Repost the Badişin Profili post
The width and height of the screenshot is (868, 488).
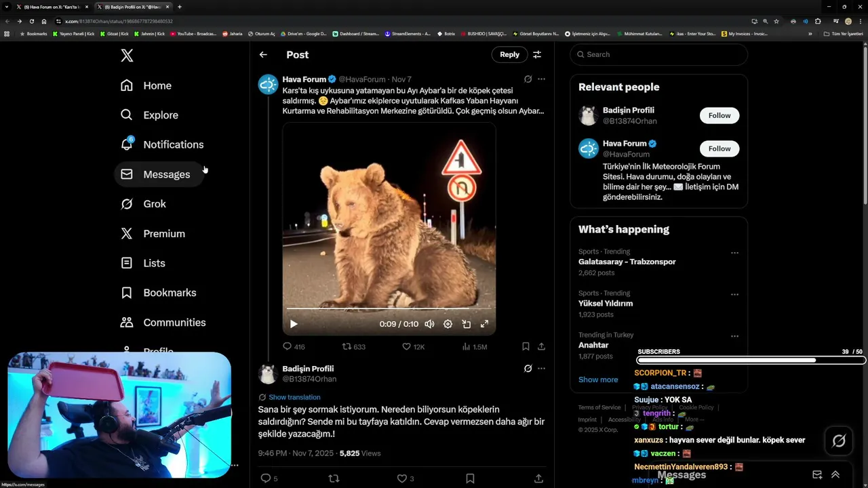[334, 479]
